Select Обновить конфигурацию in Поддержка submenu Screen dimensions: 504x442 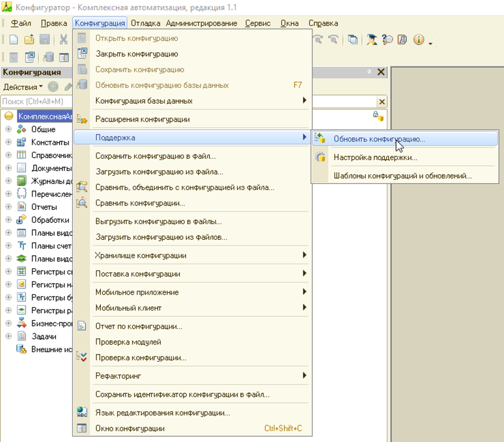point(379,139)
